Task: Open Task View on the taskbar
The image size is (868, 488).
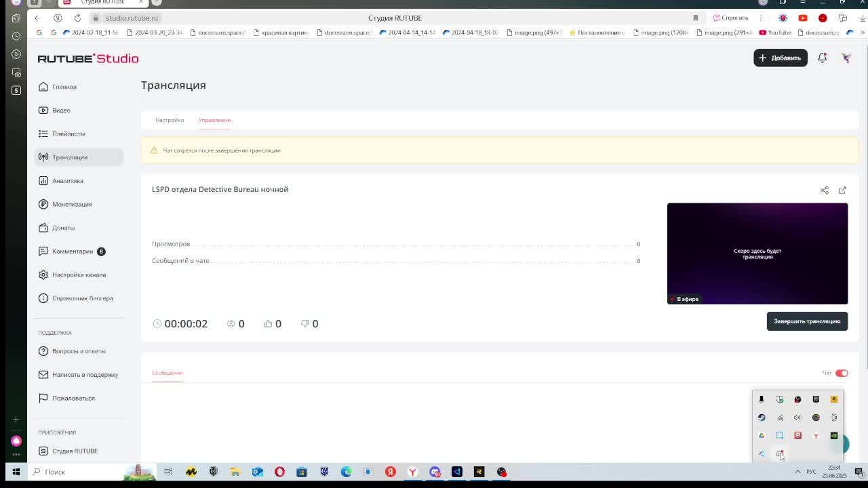Action: (168, 472)
